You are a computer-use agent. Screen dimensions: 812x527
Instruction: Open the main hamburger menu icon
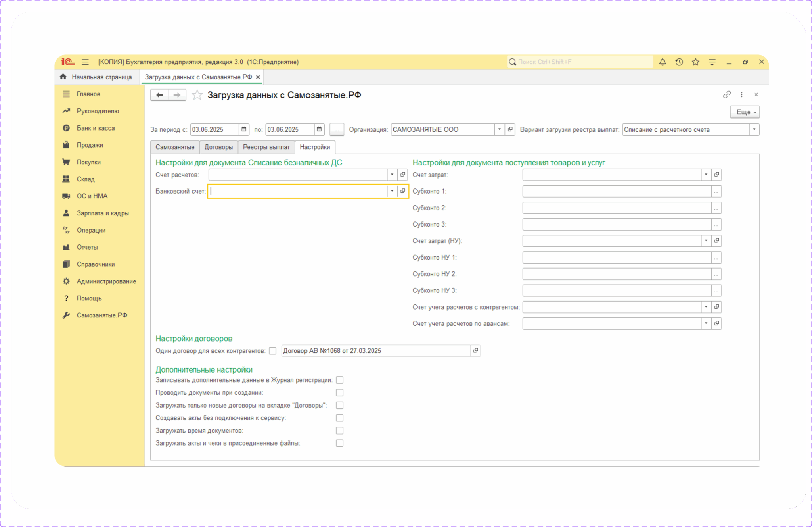tap(85, 62)
